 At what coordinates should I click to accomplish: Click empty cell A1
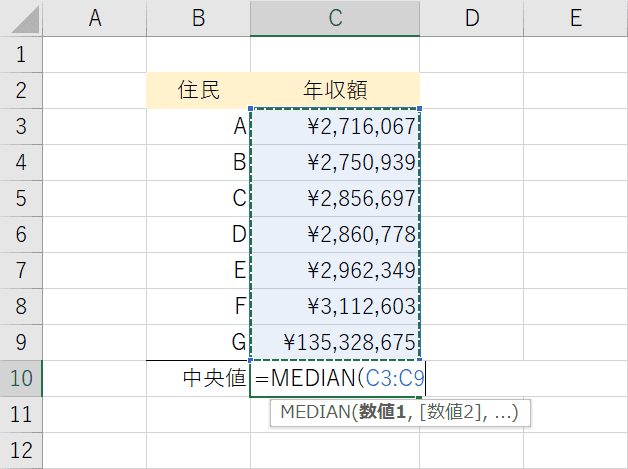point(95,54)
